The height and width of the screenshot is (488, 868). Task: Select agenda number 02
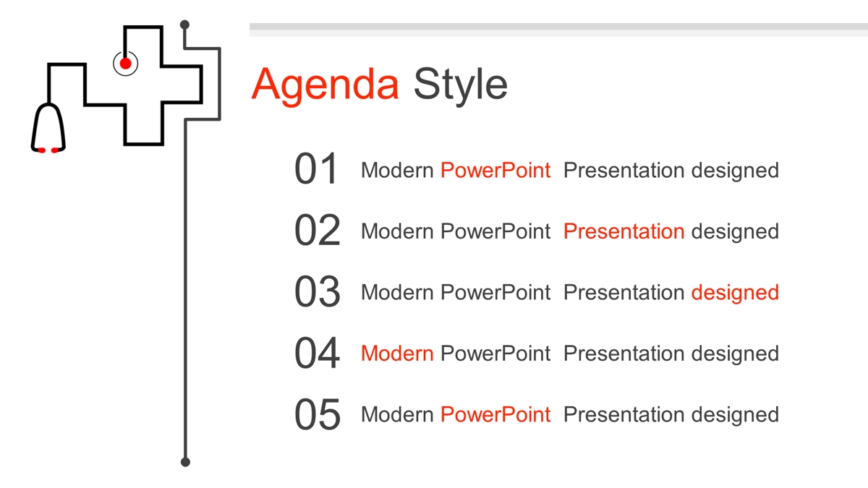tap(317, 231)
